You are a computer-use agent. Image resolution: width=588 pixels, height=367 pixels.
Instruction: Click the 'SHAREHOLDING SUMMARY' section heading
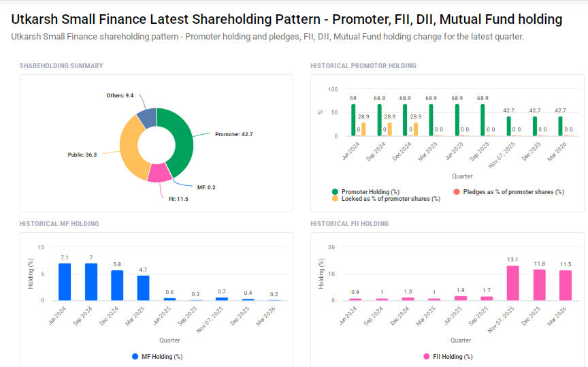click(x=61, y=65)
